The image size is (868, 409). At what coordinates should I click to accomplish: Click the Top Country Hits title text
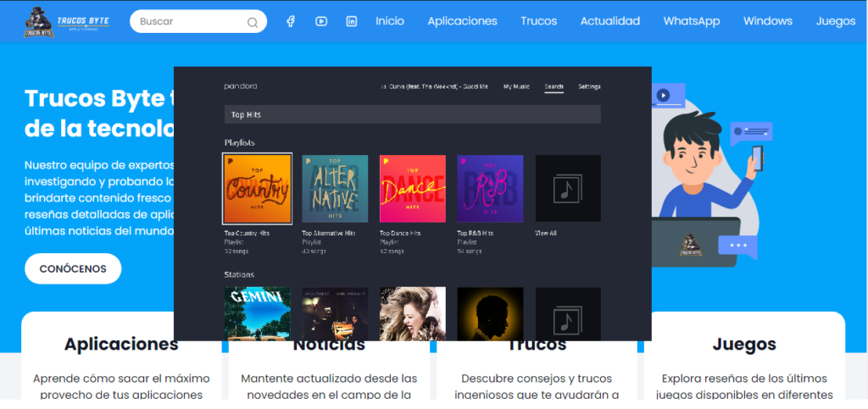pyautogui.click(x=248, y=233)
